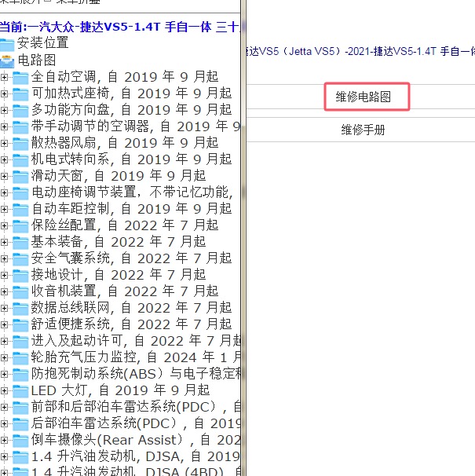This screenshot has height=476, width=475.
Task: Click folder icon beside 可加热式座椅
Action: pos(20,93)
